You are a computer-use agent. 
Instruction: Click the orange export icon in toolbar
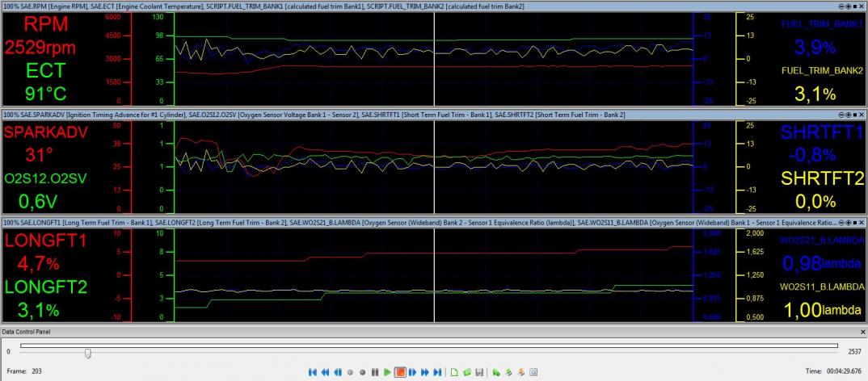(521, 372)
